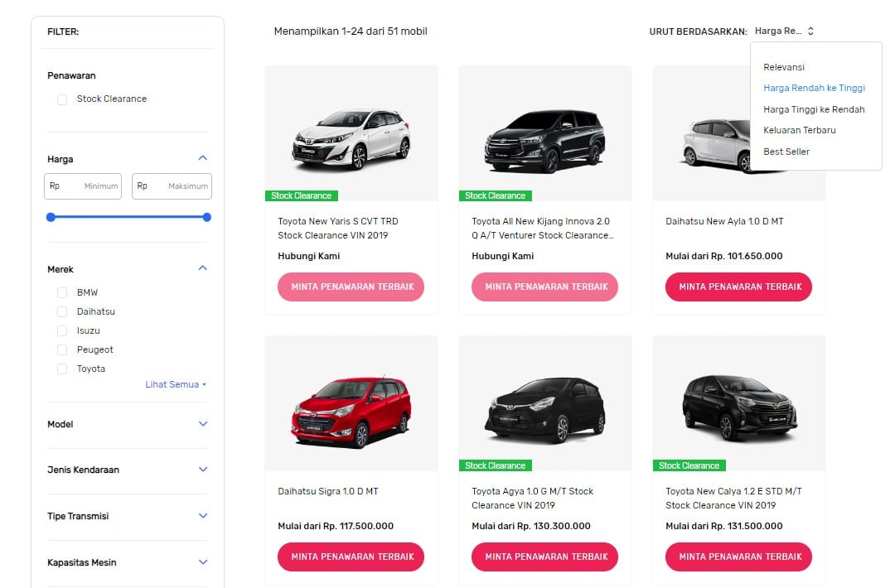The height and width of the screenshot is (588, 895).
Task: Open the silver Daihatsu Ayla car image
Action: pyautogui.click(x=717, y=146)
